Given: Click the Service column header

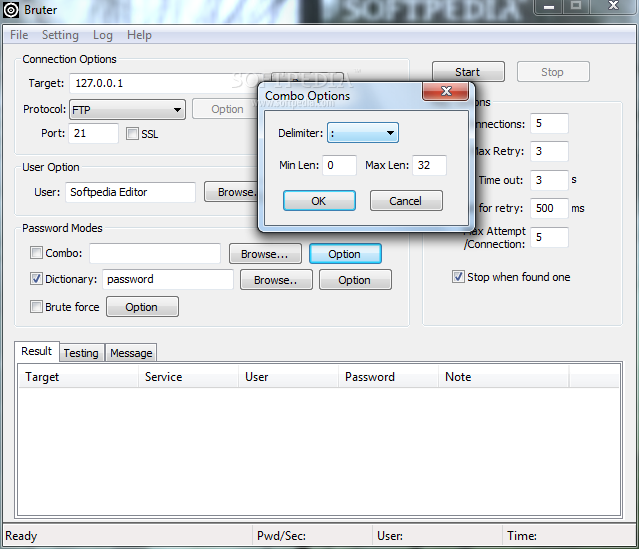Looking at the screenshot, I should point(188,377).
